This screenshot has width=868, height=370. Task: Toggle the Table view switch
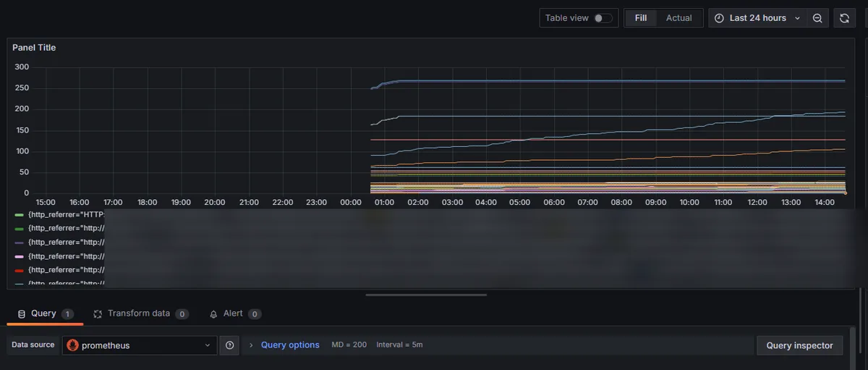point(603,18)
